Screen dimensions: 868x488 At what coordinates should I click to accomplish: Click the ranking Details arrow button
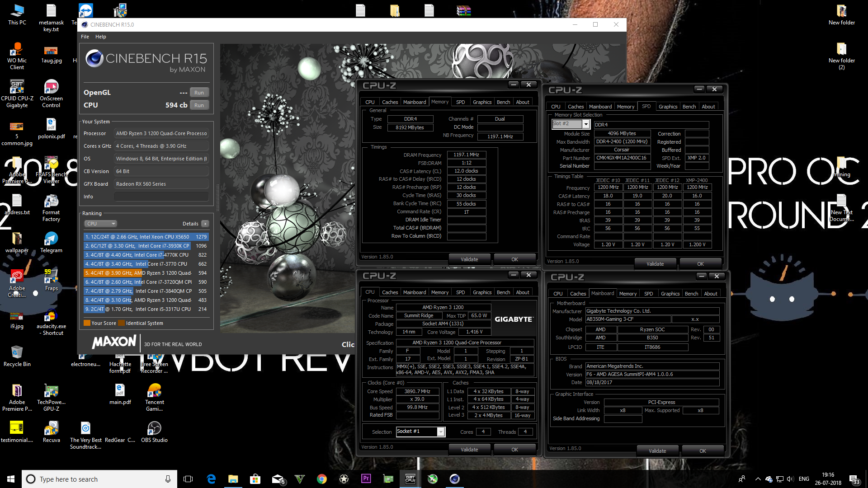pyautogui.click(x=205, y=224)
